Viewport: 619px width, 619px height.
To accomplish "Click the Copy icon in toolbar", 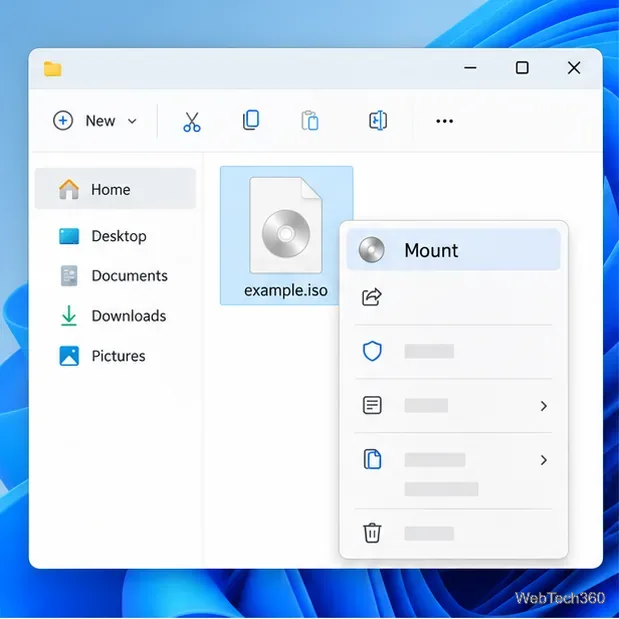I will [251, 120].
